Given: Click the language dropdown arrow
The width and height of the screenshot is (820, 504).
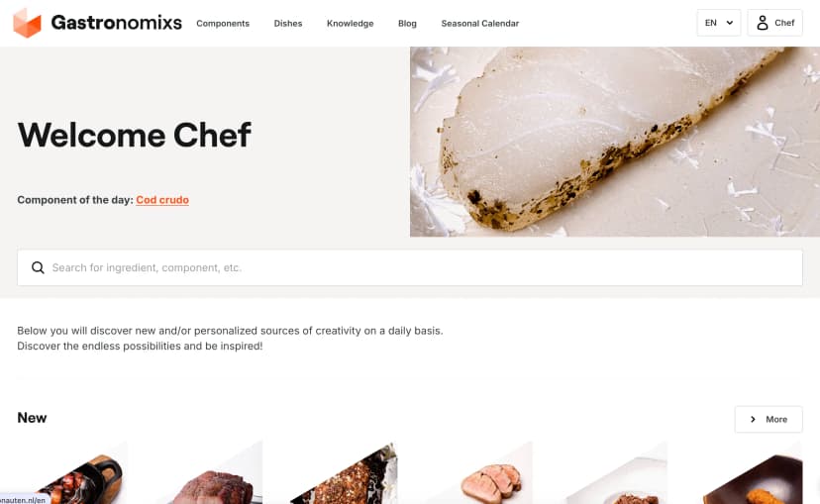Looking at the screenshot, I should point(730,23).
